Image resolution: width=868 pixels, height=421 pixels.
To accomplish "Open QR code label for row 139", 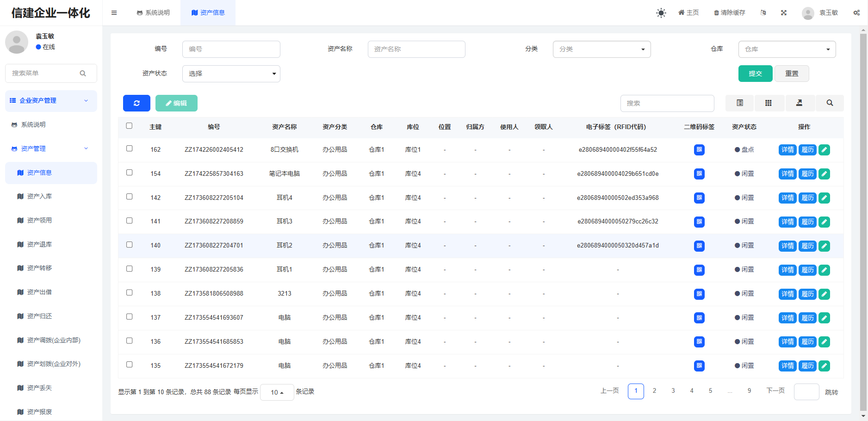I will (699, 270).
